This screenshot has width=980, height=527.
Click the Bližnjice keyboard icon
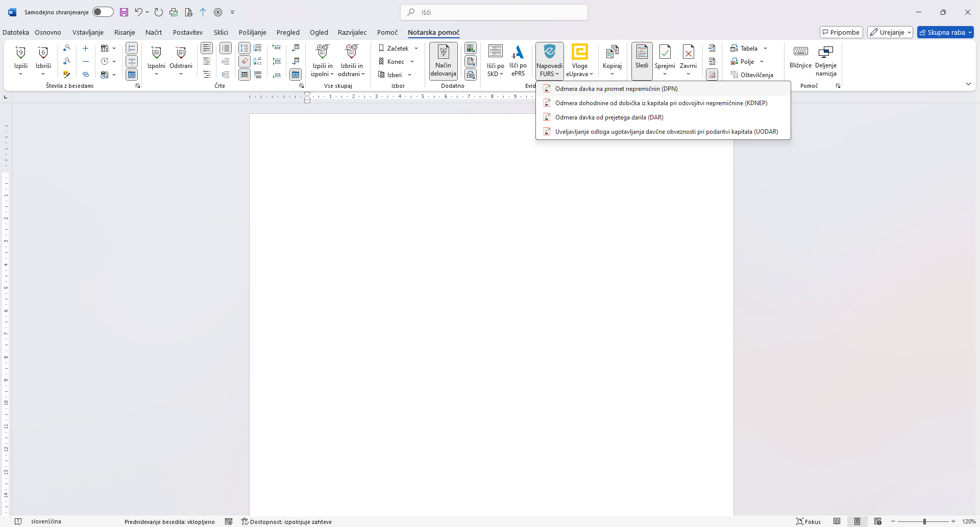tap(800, 53)
